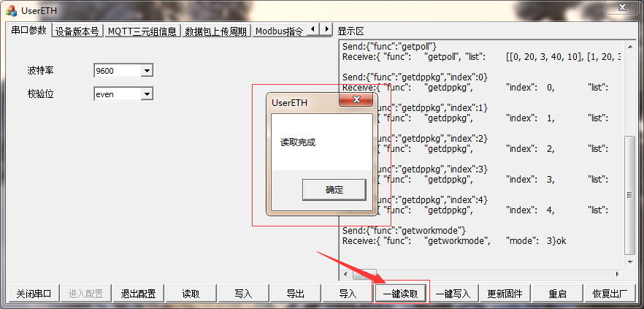Click the 导出 button
Image resolution: width=644 pixels, height=309 pixels.
[x=295, y=294]
